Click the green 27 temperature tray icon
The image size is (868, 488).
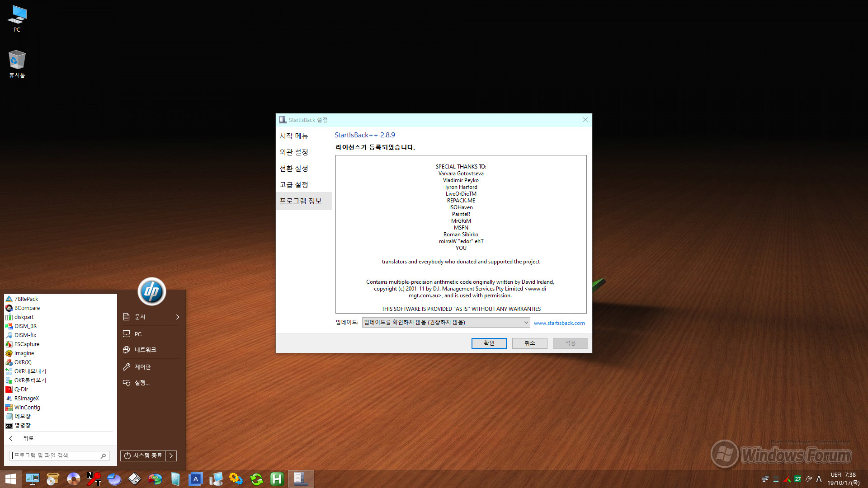(x=797, y=479)
